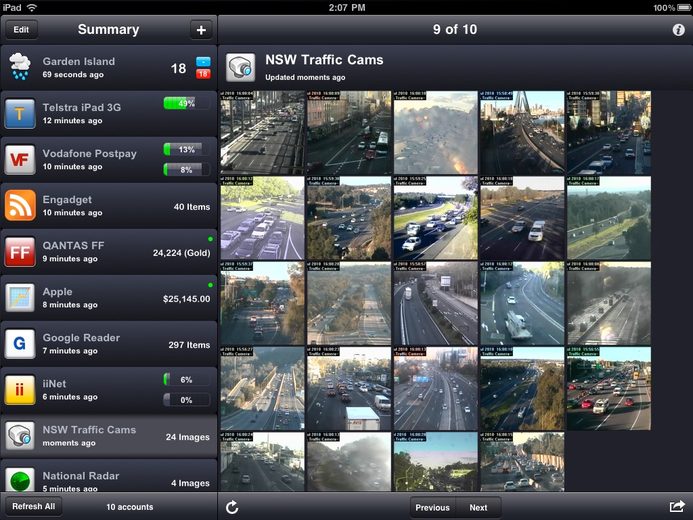Tap the National Radar green radar icon
The width and height of the screenshot is (693, 520).
(x=20, y=480)
